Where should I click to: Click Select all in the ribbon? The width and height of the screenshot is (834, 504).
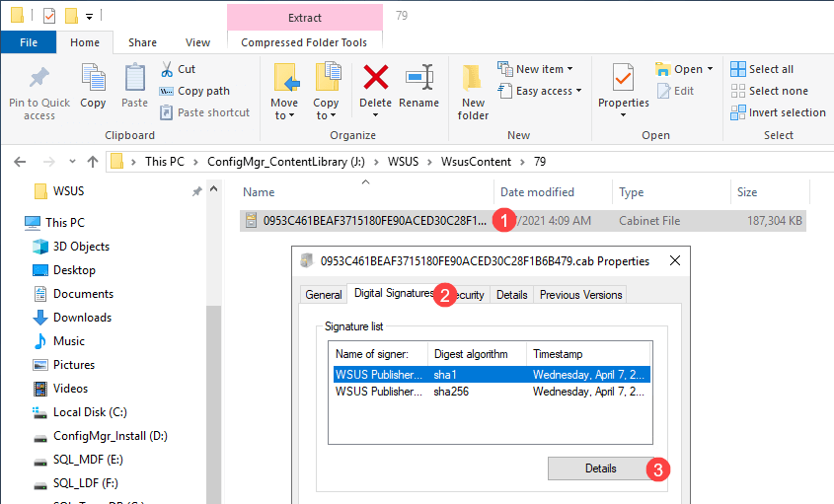(x=762, y=69)
